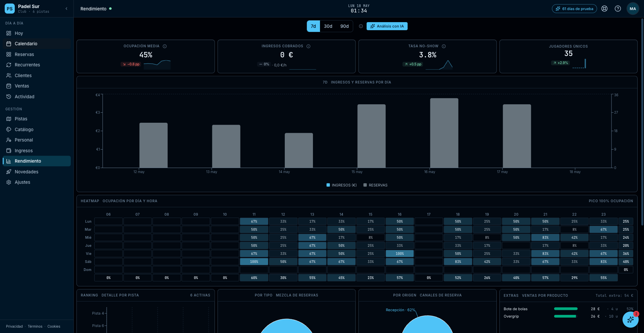Viewport: 644px width, 333px height.
Task: Click the Sáb 11h 100% heatmap cell
Action: coord(254,262)
